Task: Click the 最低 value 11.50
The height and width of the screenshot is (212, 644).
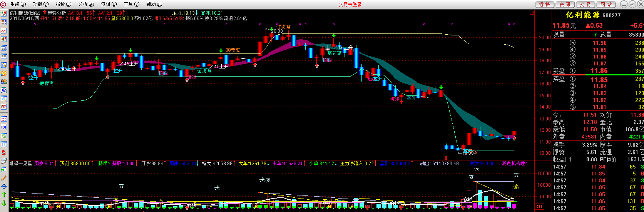Action: 590,129
